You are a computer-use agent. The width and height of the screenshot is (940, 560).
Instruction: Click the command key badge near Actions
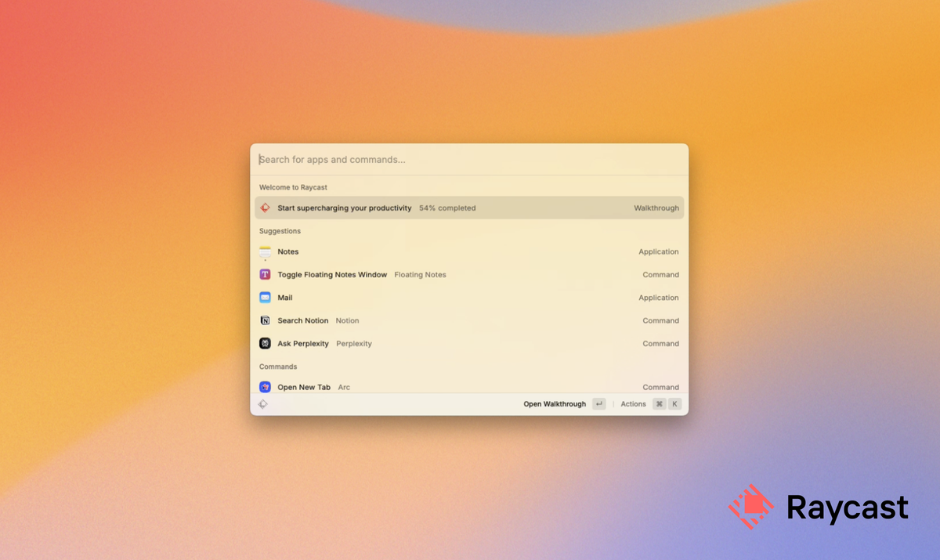click(660, 403)
